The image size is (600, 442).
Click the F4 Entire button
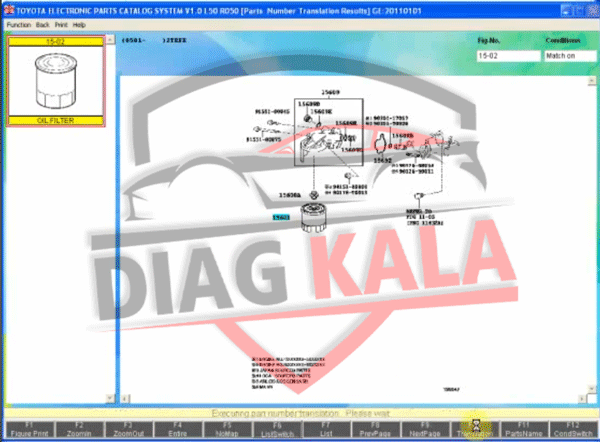click(x=178, y=429)
